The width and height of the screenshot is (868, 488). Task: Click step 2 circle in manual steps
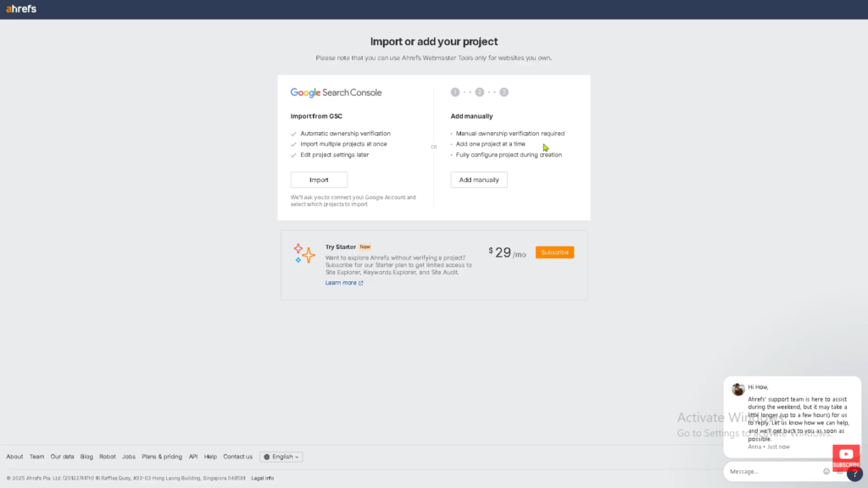coord(480,92)
